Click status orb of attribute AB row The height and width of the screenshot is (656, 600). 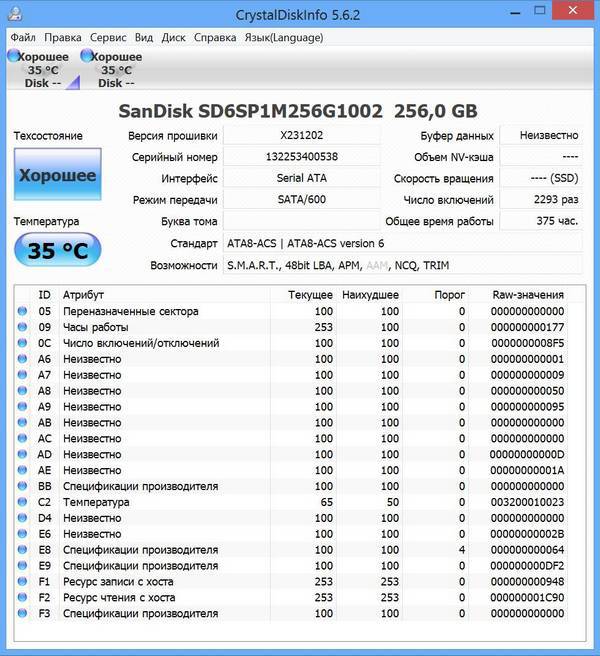click(23, 422)
